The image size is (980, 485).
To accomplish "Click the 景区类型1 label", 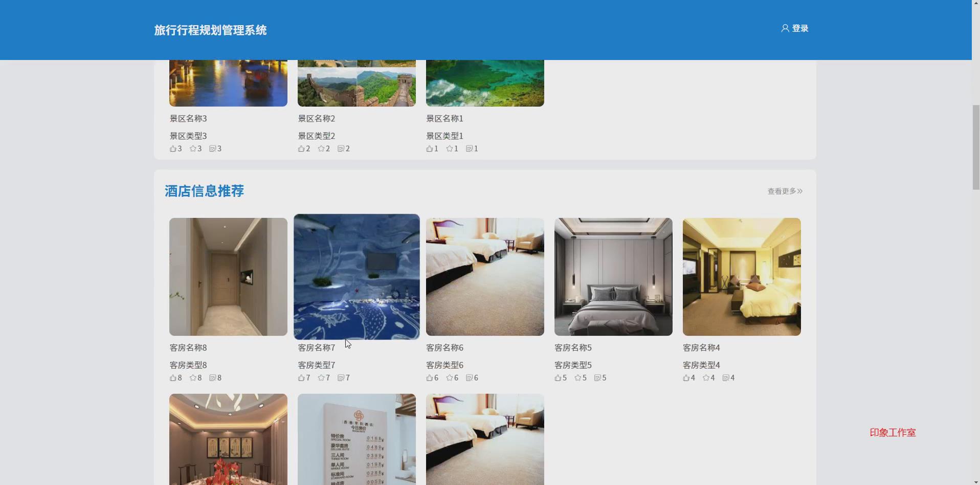I will [x=445, y=136].
